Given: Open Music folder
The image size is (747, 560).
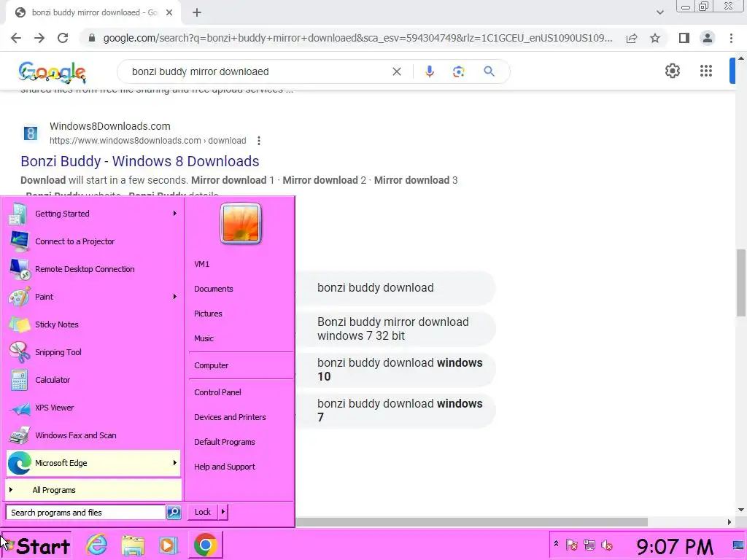Looking at the screenshot, I should point(241,338).
